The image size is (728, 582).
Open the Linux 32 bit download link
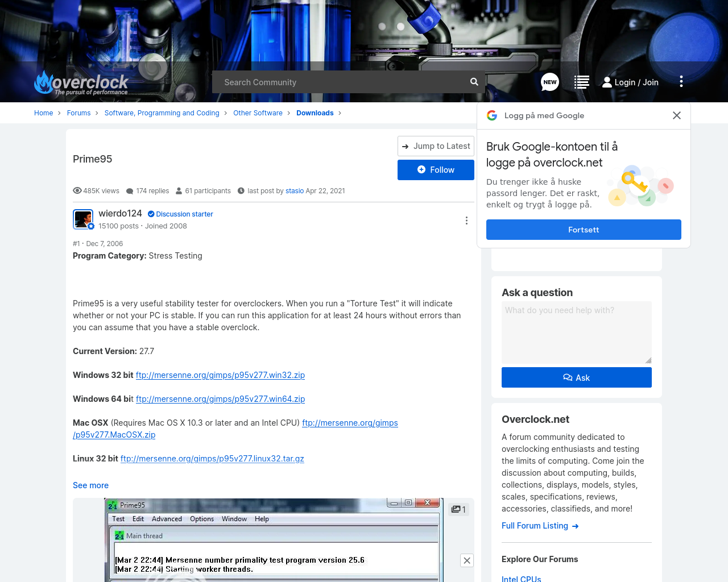point(212,459)
